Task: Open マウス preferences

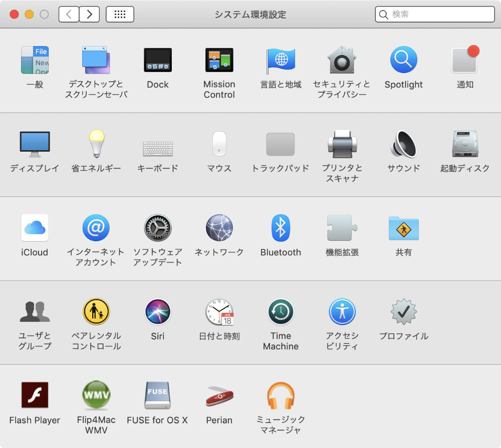Action: coord(219,144)
